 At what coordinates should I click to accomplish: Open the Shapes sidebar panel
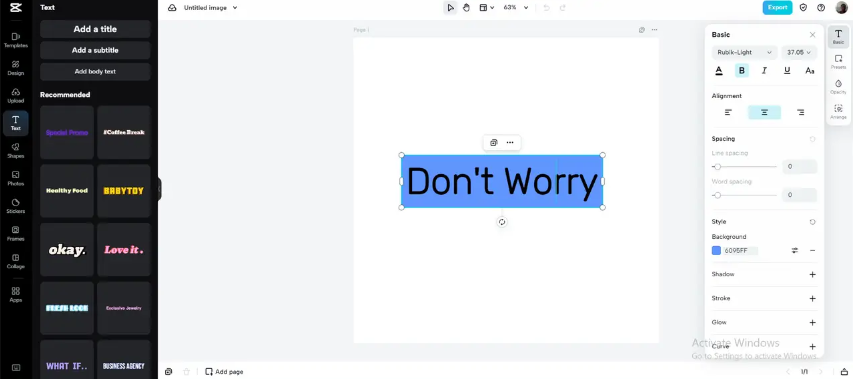click(16, 151)
